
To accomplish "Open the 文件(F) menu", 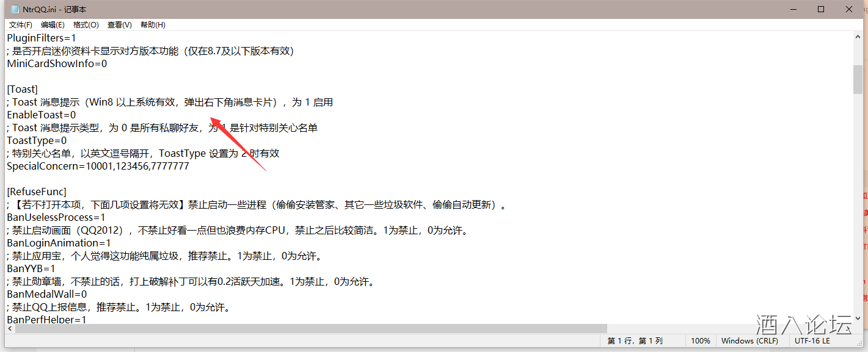I will pos(20,24).
